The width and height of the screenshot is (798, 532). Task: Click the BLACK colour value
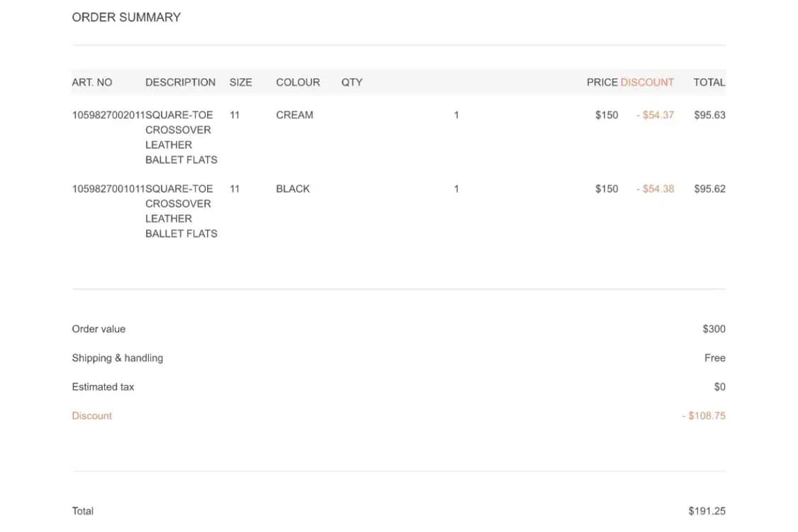[x=293, y=189]
